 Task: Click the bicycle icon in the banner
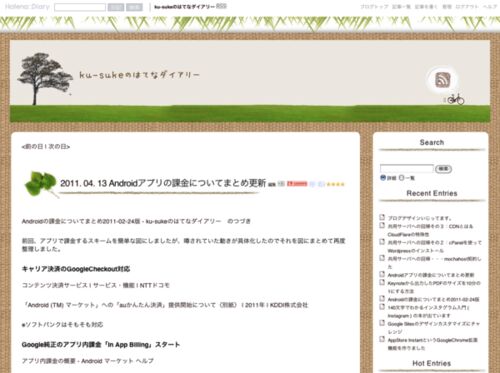click(455, 99)
